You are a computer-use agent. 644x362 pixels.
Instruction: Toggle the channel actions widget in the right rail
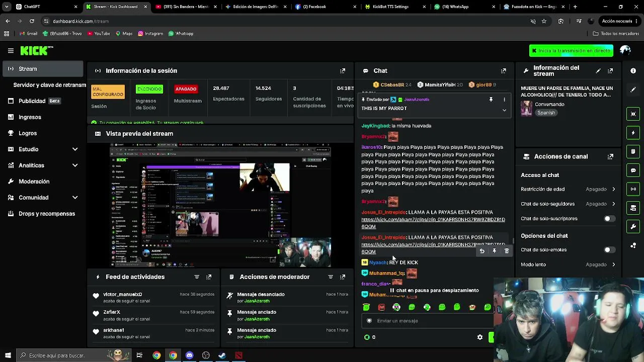tap(633, 208)
